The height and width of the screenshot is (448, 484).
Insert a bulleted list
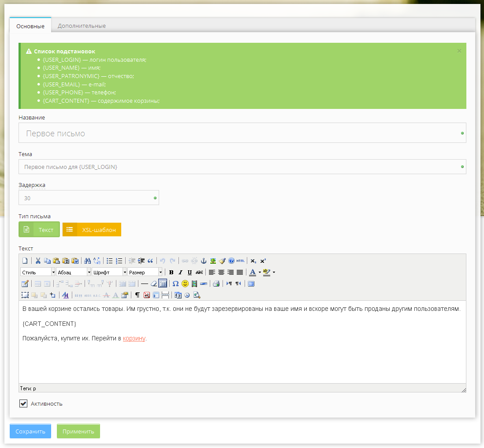pos(110,261)
